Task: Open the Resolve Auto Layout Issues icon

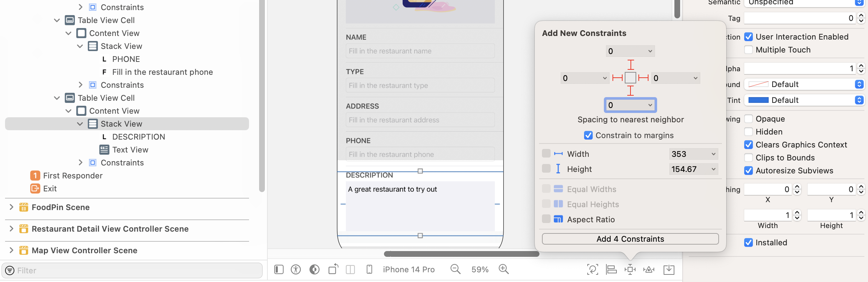Action: click(x=649, y=269)
